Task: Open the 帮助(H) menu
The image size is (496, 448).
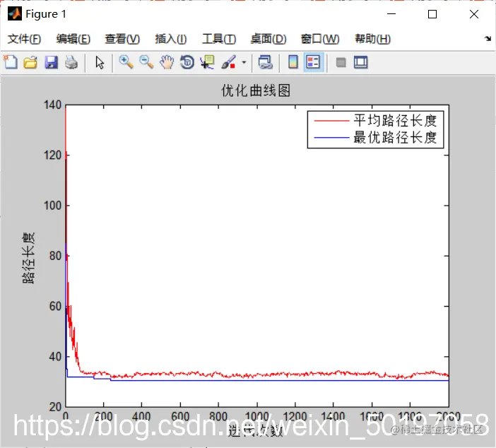Action: (372, 39)
